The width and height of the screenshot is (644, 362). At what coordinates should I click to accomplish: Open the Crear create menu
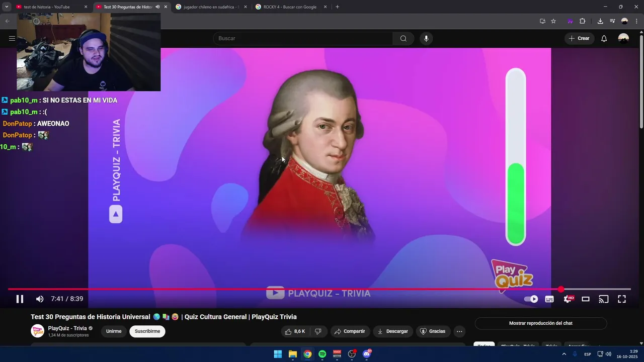(x=579, y=38)
